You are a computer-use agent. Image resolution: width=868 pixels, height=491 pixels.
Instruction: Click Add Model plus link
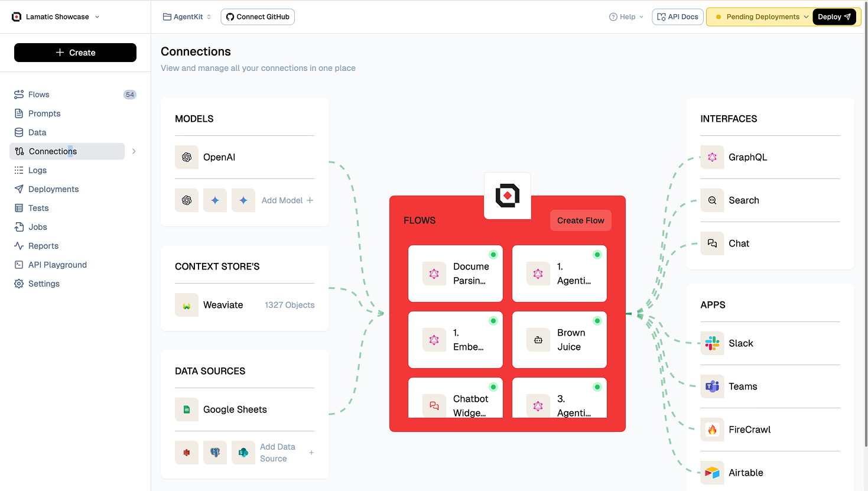click(x=288, y=200)
